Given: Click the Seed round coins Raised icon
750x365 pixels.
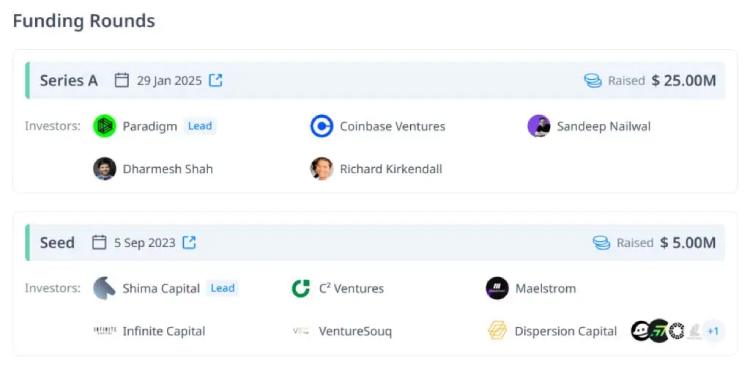Looking at the screenshot, I should (x=602, y=243).
